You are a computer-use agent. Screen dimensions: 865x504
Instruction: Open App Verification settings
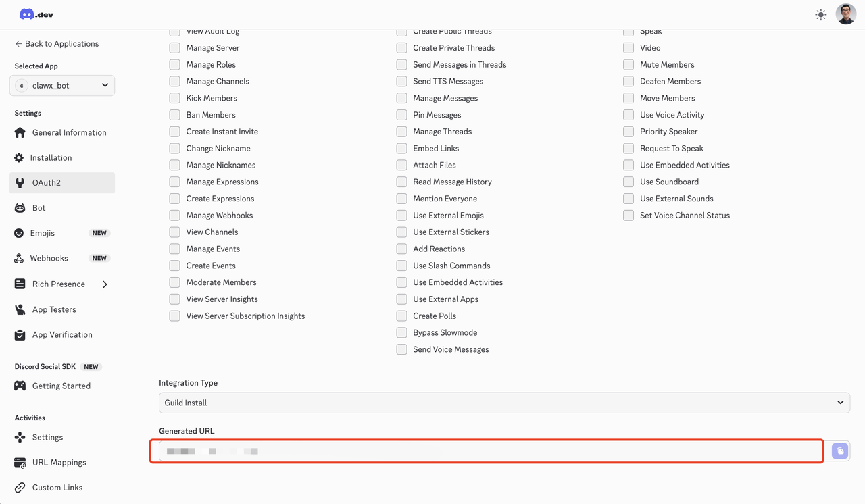click(62, 334)
